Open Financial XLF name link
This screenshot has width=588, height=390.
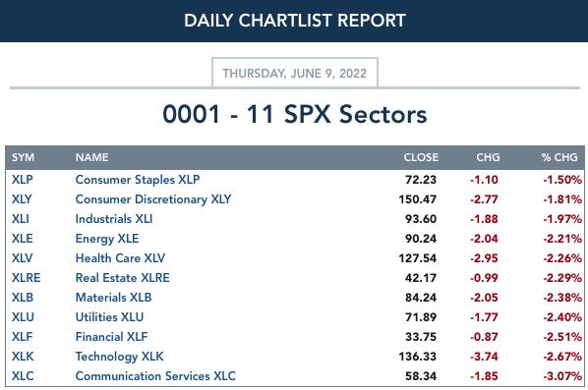(111, 336)
